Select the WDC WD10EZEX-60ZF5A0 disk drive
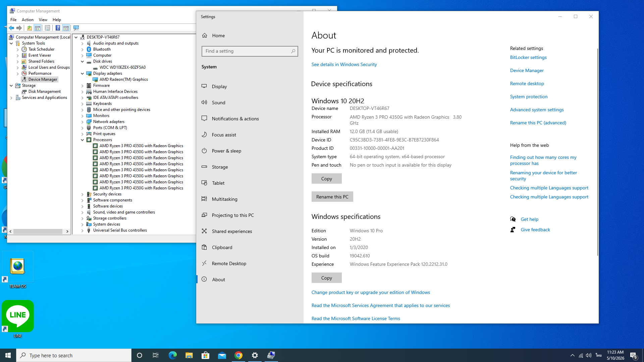Viewport: 644px width, 362px height. (122, 67)
